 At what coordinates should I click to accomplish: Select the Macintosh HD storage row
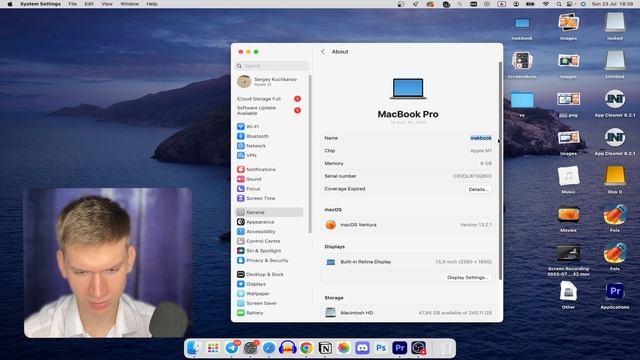[x=408, y=313]
